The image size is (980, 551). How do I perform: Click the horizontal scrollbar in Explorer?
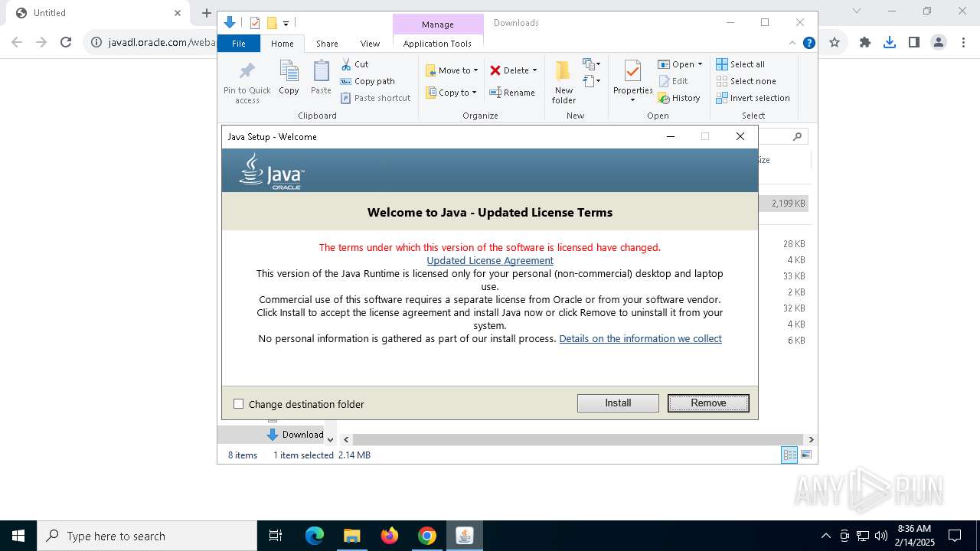(x=578, y=439)
